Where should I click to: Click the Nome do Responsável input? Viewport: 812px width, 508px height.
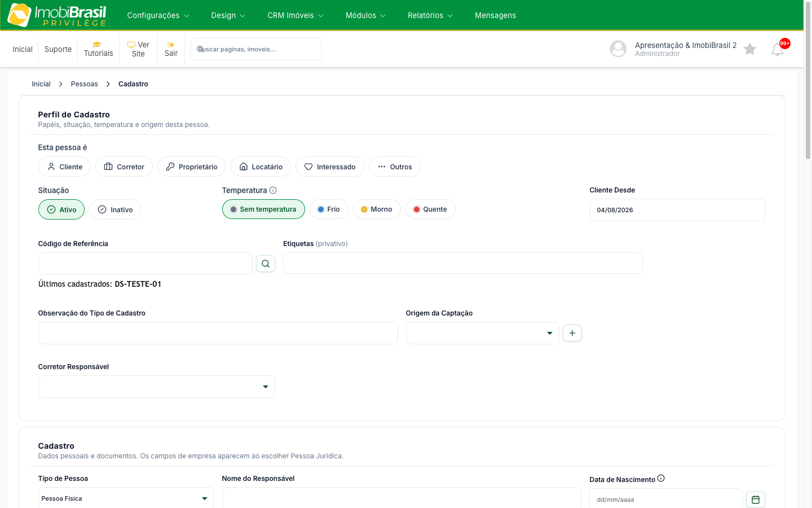(401, 498)
